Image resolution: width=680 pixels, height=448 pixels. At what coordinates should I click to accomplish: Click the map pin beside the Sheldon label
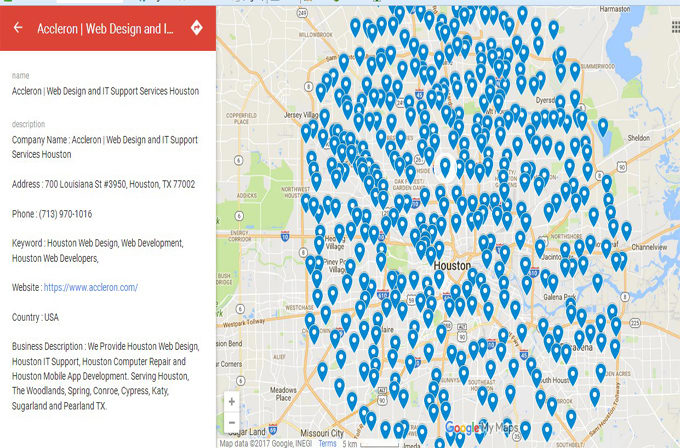pos(603,127)
